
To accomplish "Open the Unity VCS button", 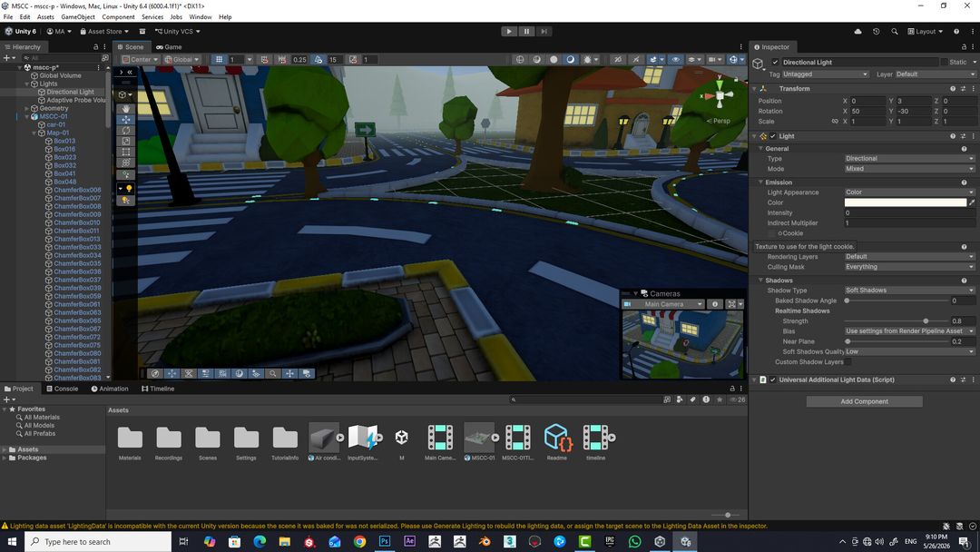I will pos(178,31).
